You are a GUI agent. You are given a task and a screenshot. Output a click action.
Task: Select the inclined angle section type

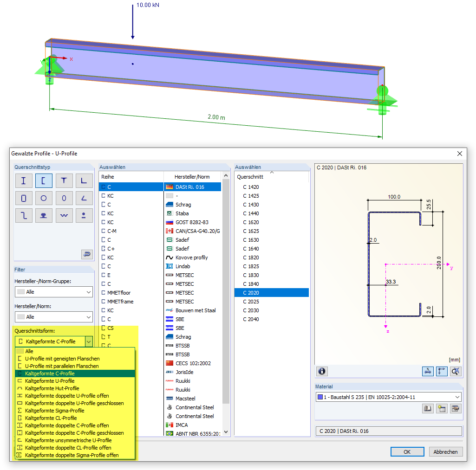click(x=84, y=198)
